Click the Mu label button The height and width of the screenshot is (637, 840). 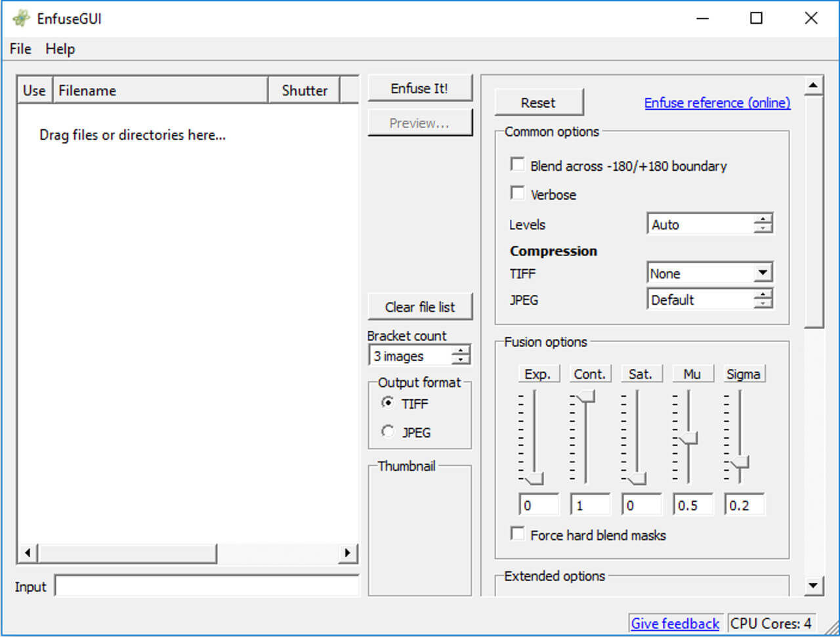(x=692, y=374)
